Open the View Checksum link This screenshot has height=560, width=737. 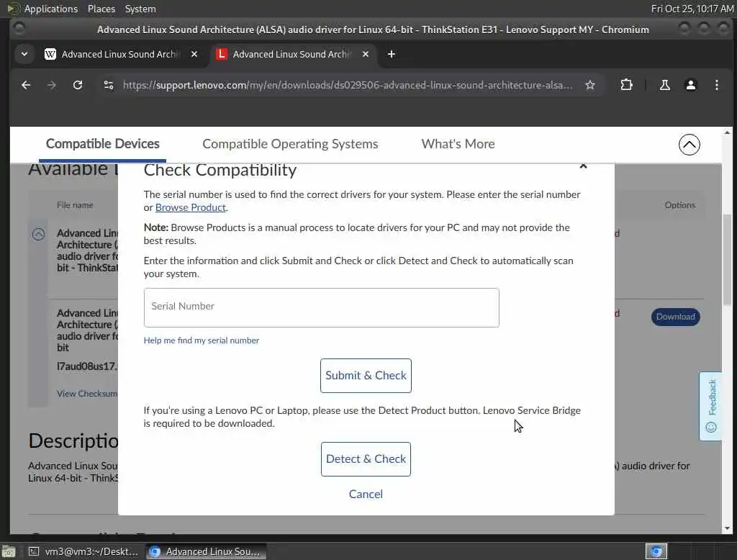pyautogui.click(x=87, y=394)
